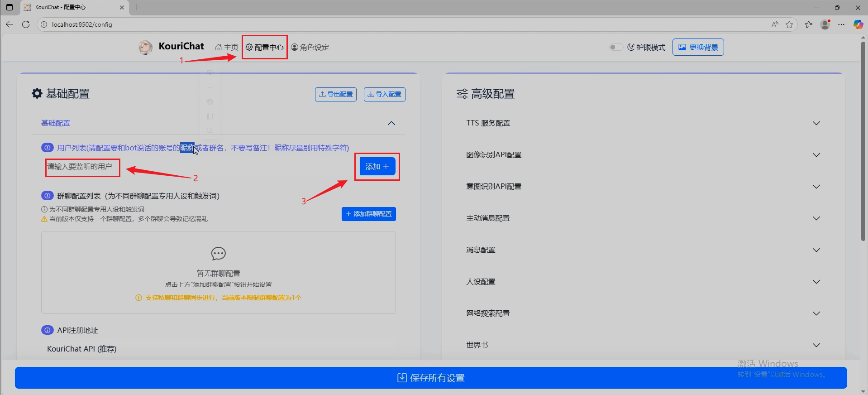This screenshot has width=868, height=395.
Task: Expand the TTS 服务配置 section
Action: 816,123
